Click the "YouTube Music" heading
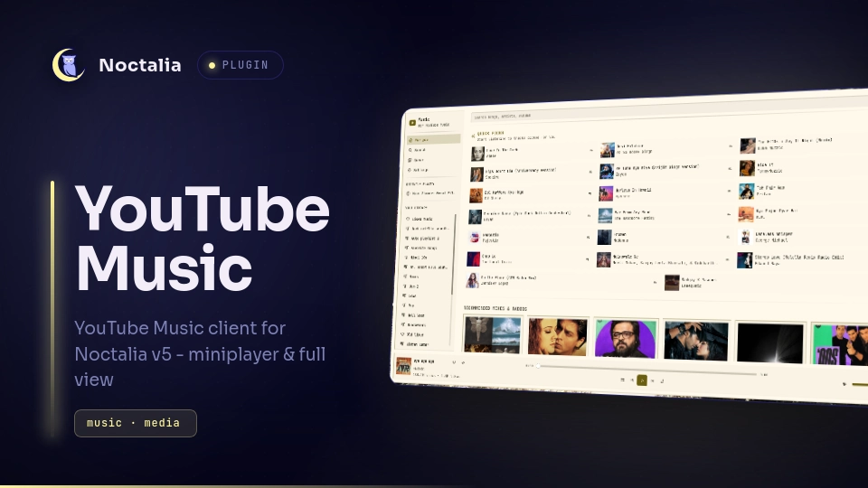 tap(203, 239)
